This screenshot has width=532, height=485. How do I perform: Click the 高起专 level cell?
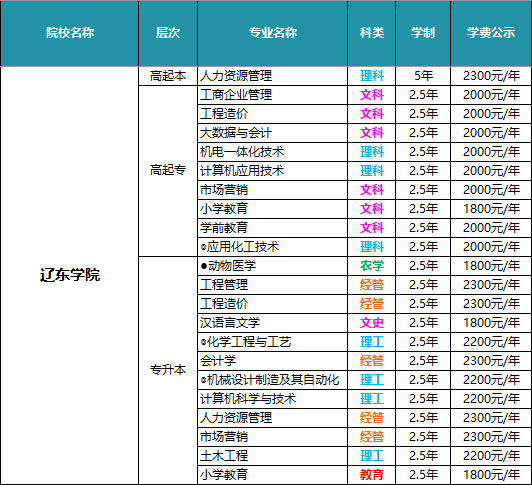(x=168, y=171)
